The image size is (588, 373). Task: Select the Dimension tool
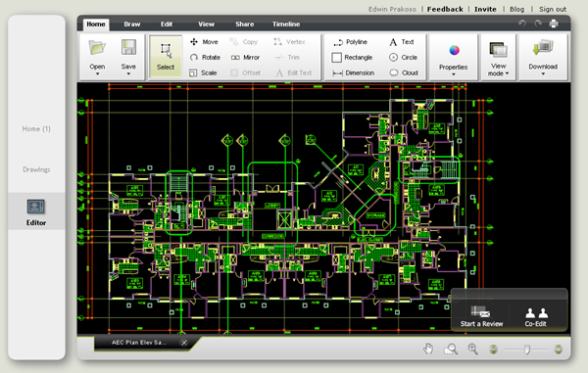tap(353, 72)
